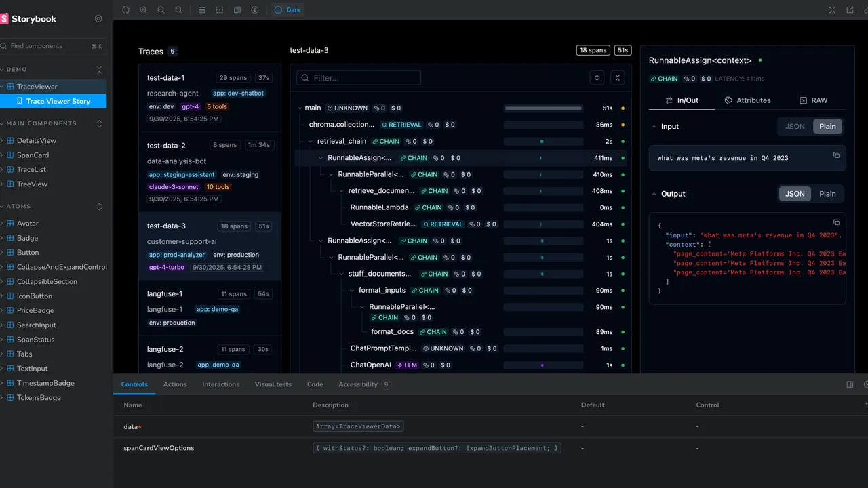This screenshot has height=488, width=868.
Task: Click the Find components search field
Action: [53, 46]
